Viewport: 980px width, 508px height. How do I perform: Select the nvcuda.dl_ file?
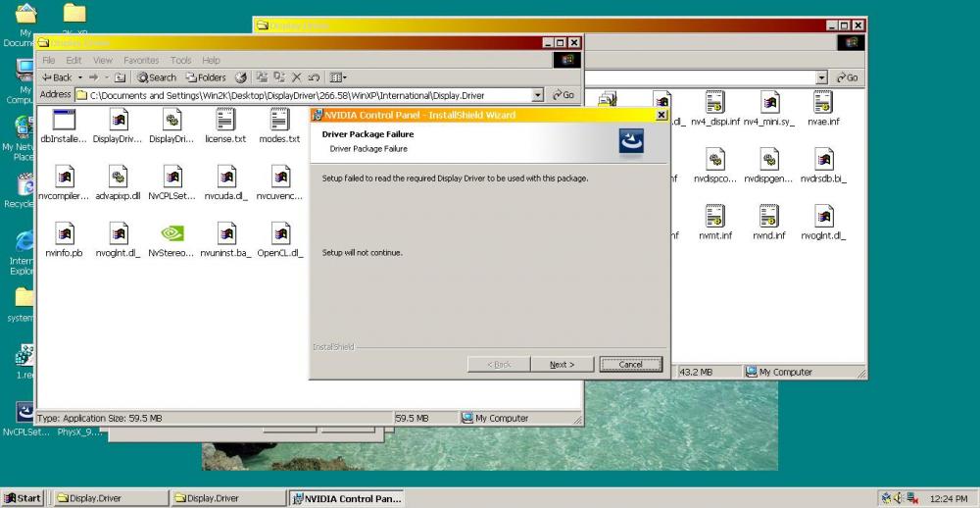(x=225, y=184)
